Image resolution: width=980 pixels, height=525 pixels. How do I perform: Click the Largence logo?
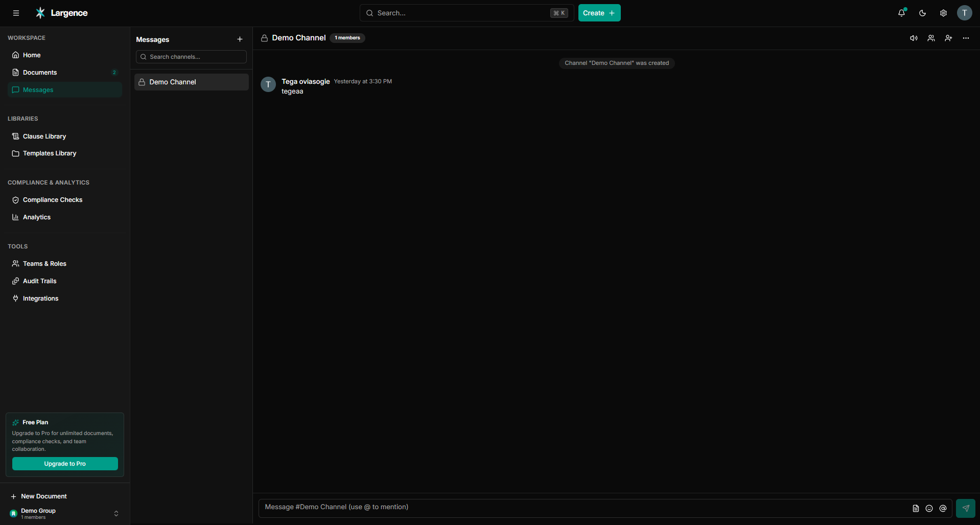point(62,13)
